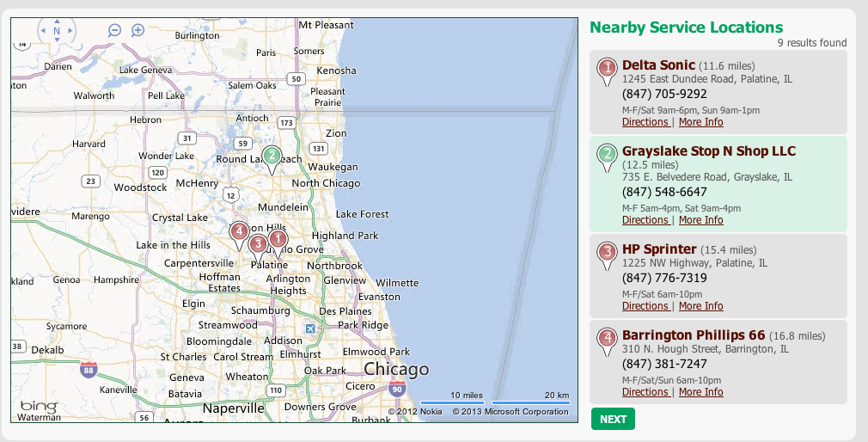Click pin icon beside Barrington Phillips 66
The height and width of the screenshot is (442, 868).
pyautogui.click(x=607, y=342)
